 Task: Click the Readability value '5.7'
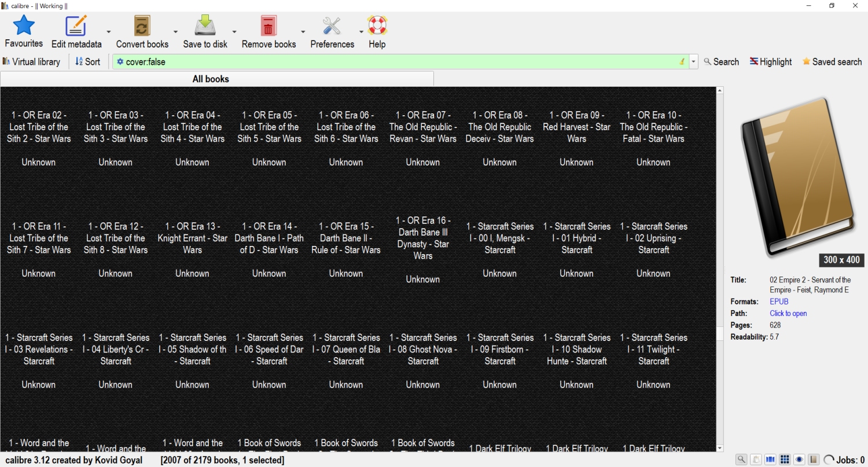(x=774, y=337)
